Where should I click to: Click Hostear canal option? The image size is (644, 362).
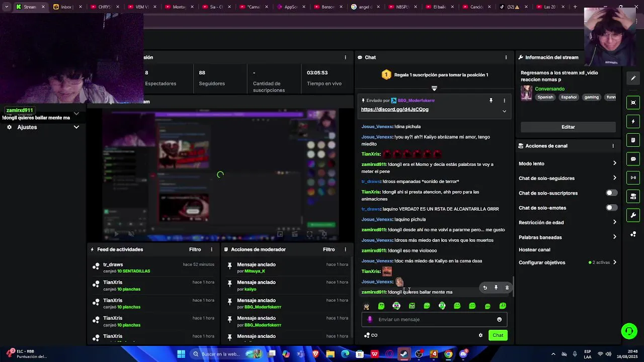coord(534,250)
